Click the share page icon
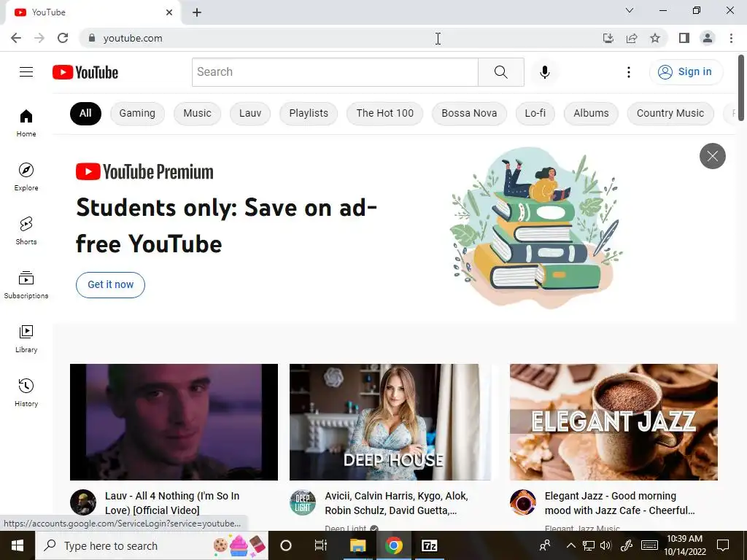Screen dimensions: 747x560 (632, 38)
